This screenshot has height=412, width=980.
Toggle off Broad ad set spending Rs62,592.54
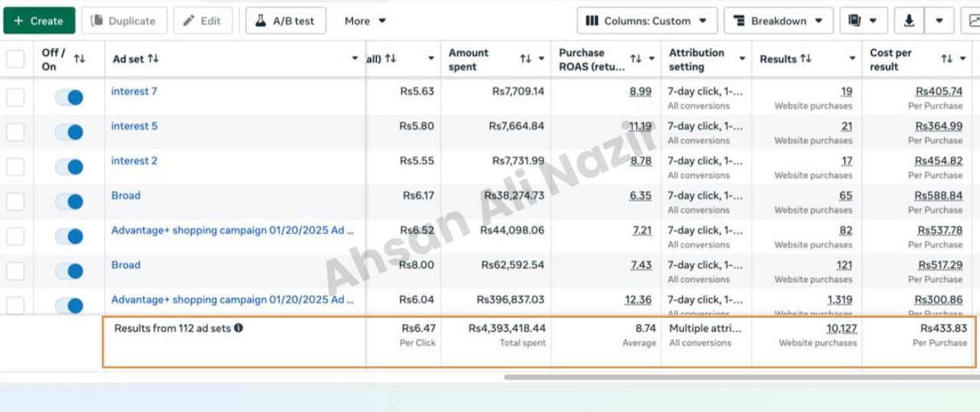click(69, 270)
